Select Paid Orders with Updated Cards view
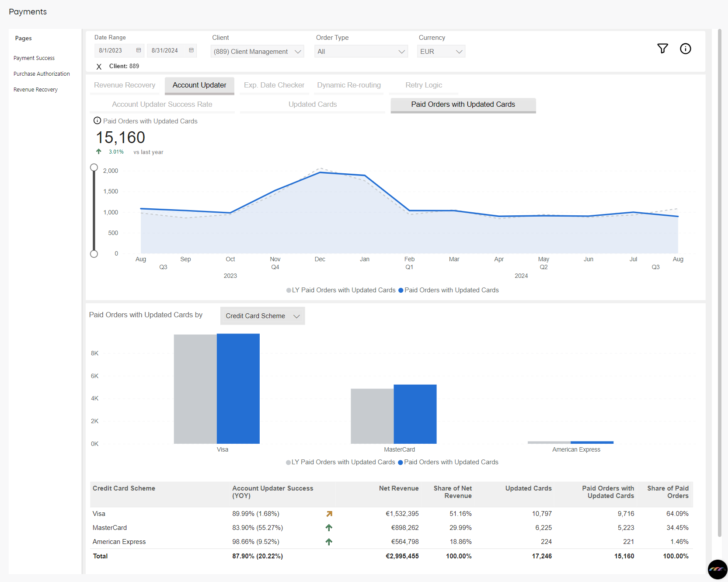 pos(463,105)
